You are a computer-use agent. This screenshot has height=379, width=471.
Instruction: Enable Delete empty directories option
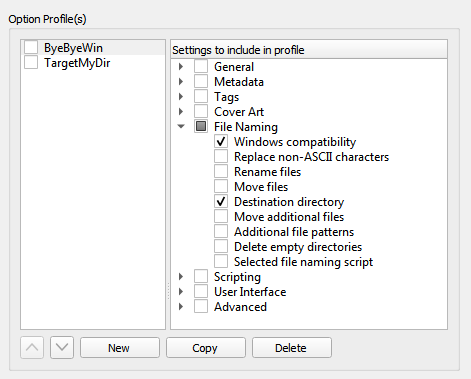coord(221,246)
